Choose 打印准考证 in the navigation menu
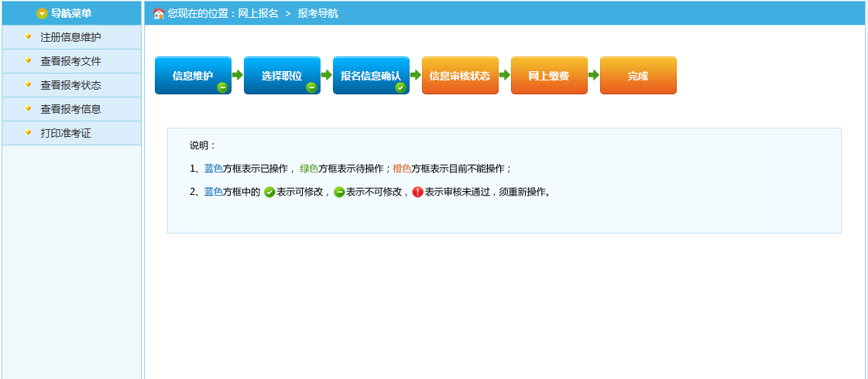The height and width of the screenshot is (379, 868). pos(66,133)
